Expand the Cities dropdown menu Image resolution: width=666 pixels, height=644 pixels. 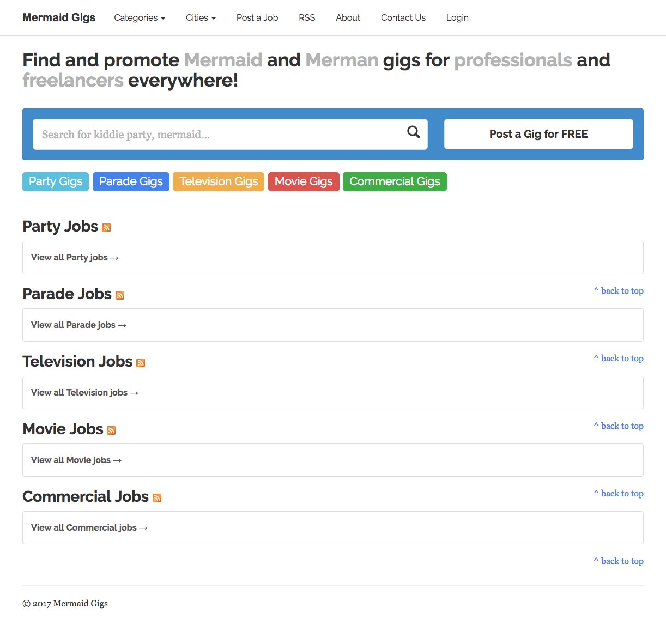tap(200, 17)
